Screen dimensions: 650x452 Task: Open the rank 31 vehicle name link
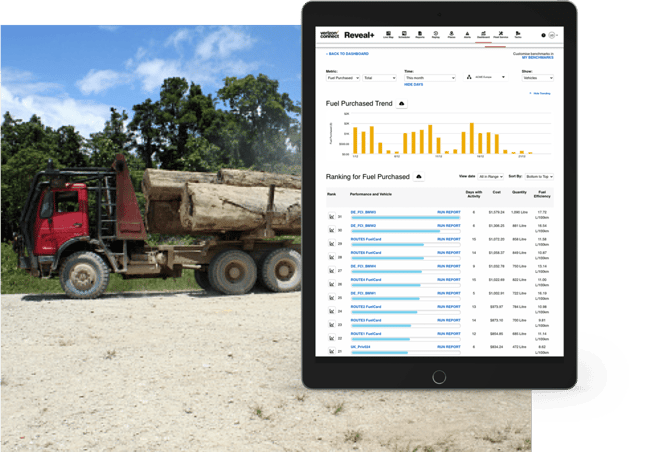point(363,212)
